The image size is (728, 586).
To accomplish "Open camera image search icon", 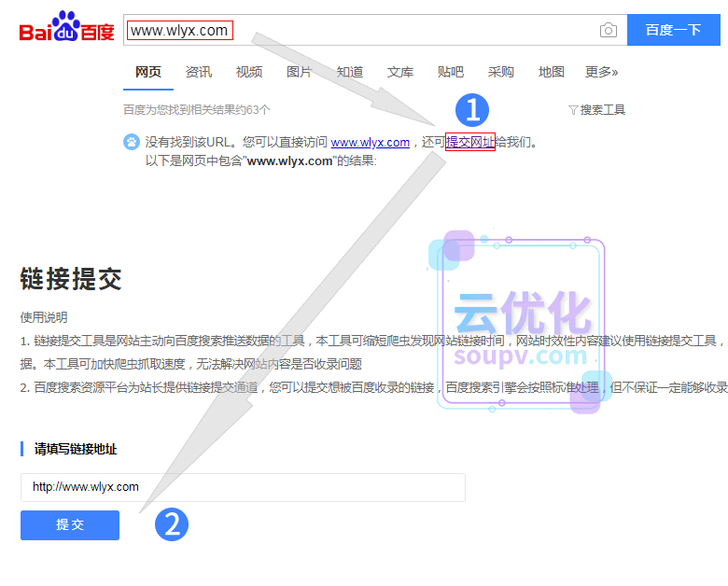I will (x=609, y=30).
